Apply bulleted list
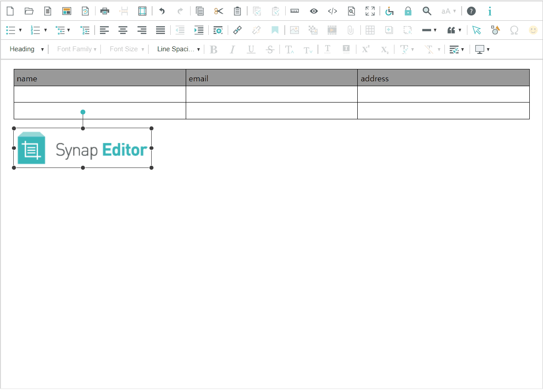 (11, 30)
